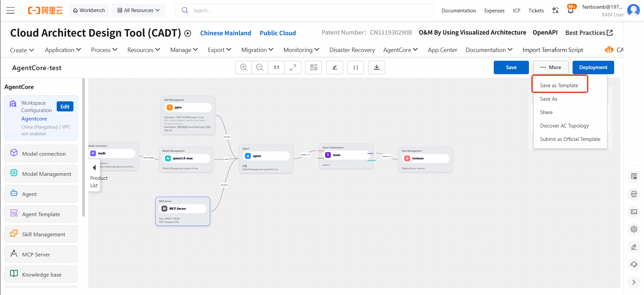Open the settings gear in right sidebar

click(x=634, y=229)
